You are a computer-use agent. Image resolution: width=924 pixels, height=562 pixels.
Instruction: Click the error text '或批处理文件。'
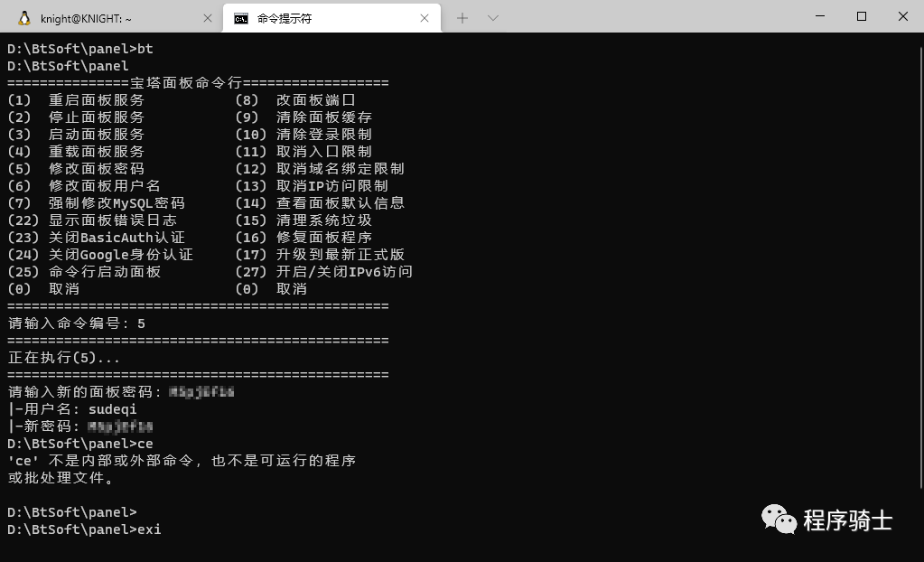(x=61, y=478)
